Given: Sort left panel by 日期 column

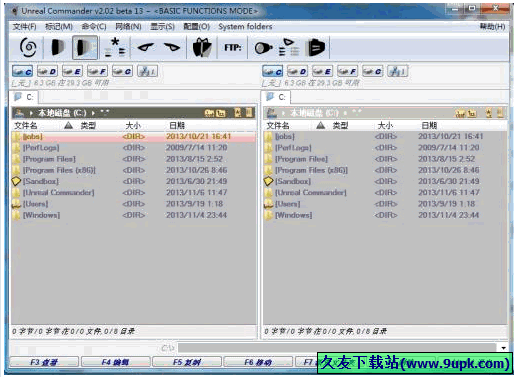Looking at the screenshot, I should pos(177,125).
